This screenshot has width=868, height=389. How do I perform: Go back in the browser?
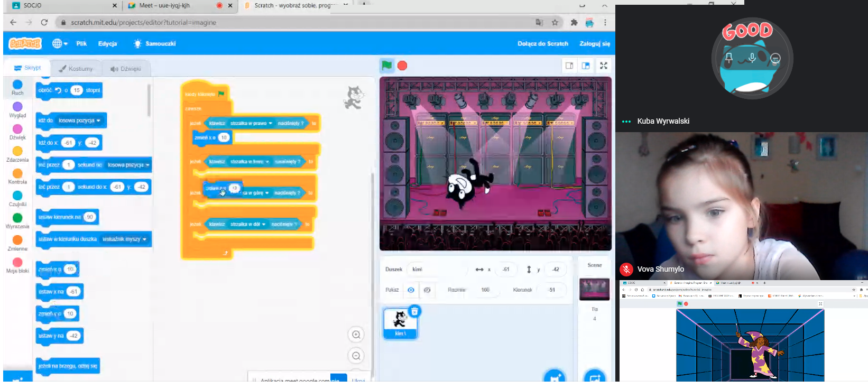[x=13, y=22]
